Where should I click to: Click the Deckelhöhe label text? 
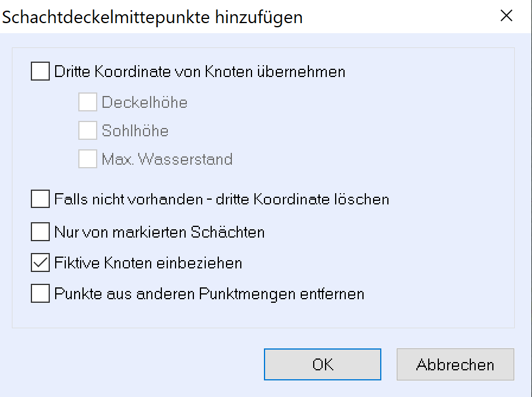pyautogui.click(x=145, y=103)
